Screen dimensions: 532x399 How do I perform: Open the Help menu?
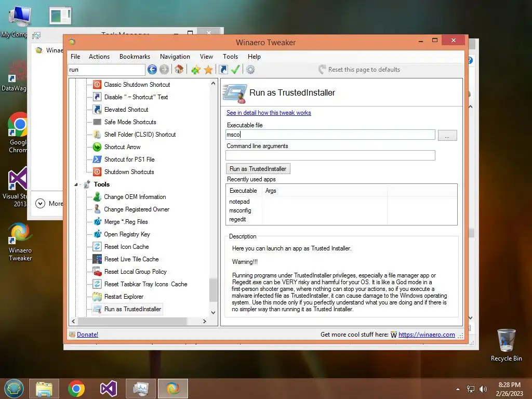(x=254, y=57)
